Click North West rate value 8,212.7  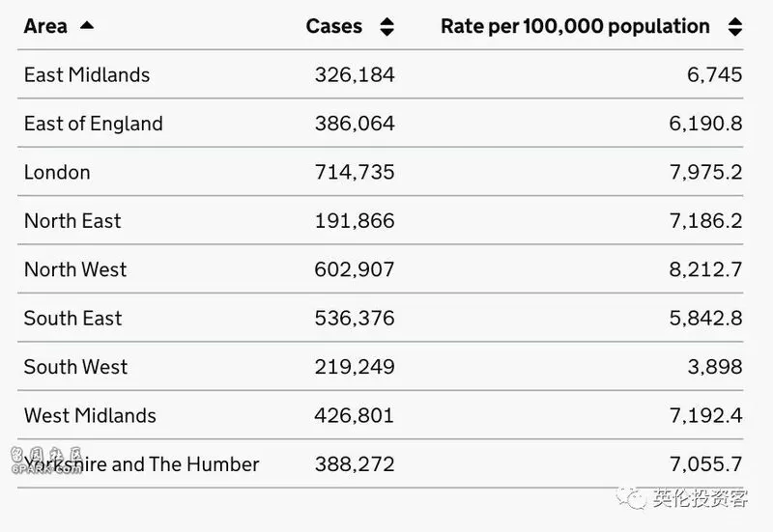pos(705,269)
